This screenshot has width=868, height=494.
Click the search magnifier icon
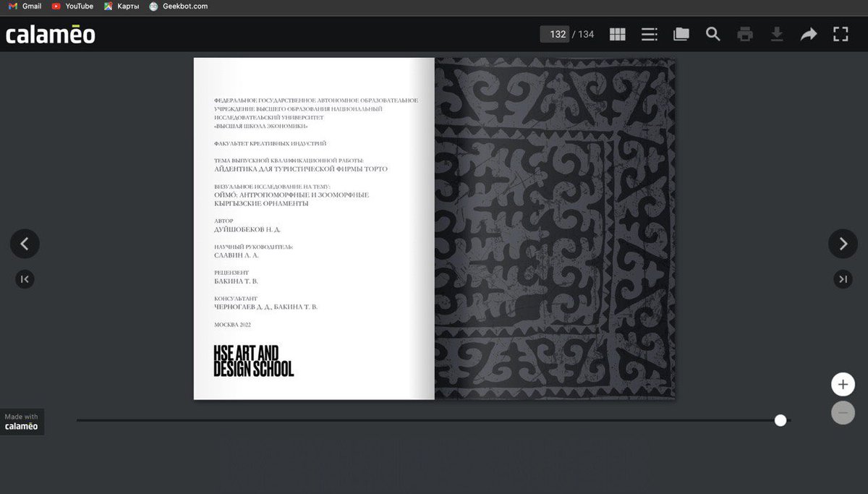(x=713, y=34)
